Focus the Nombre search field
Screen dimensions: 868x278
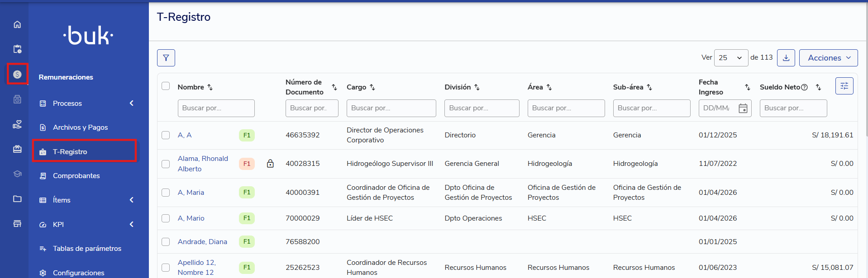[216, 108]
